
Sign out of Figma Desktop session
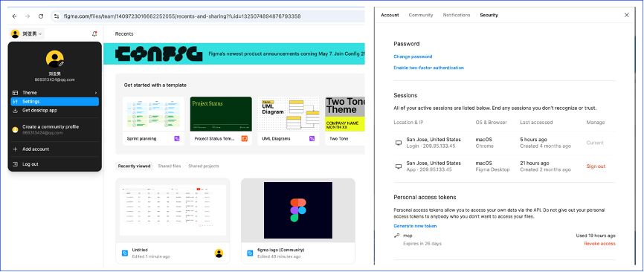click(x=596, y=166)
